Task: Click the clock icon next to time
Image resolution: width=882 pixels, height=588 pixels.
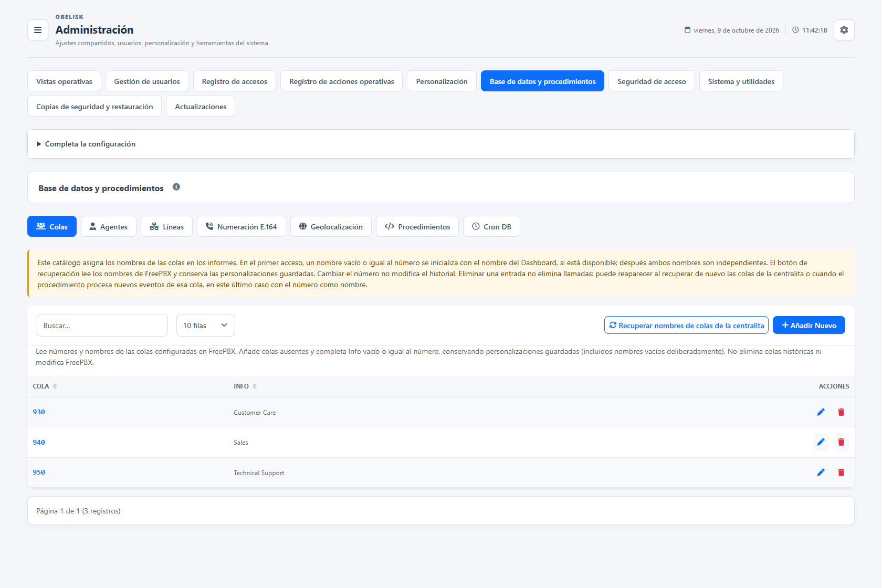Action: point(795,30)
